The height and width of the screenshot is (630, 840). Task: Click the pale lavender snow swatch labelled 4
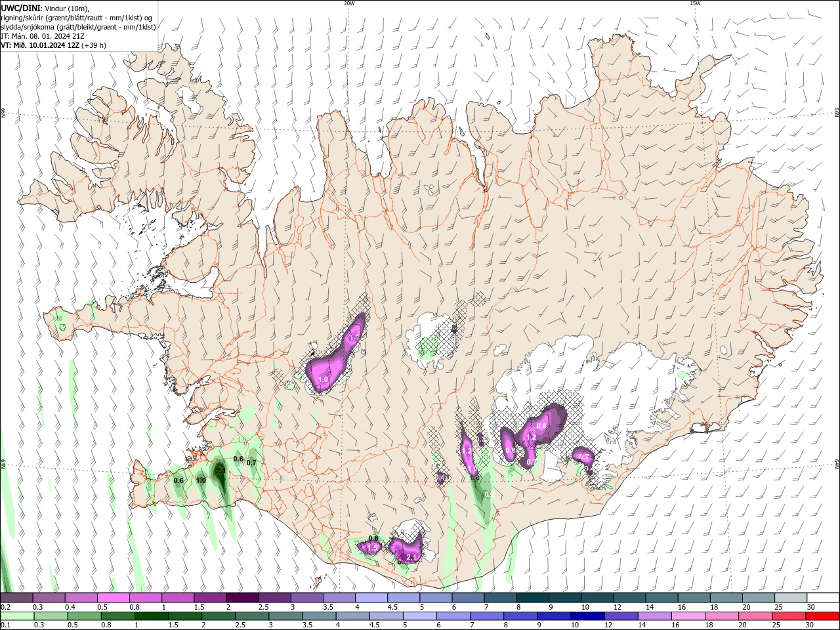[371, 597]
